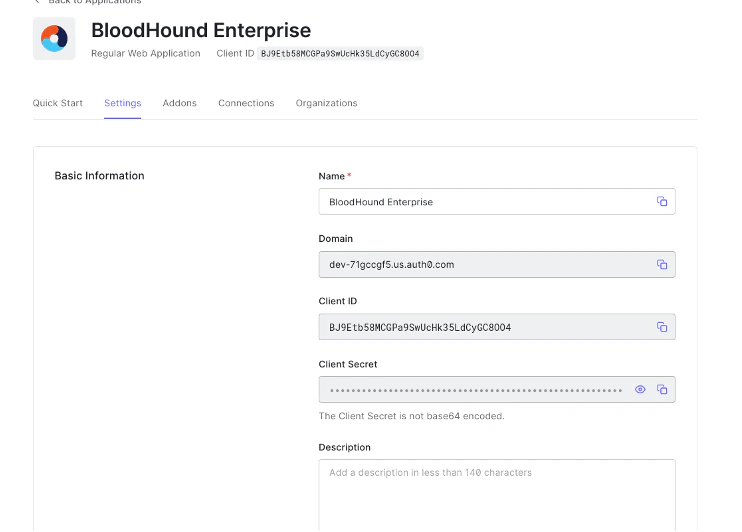The width and height of the screenshot is (742, 532).
Task: Copy the Name field value
Action: (x=661, y=202)
